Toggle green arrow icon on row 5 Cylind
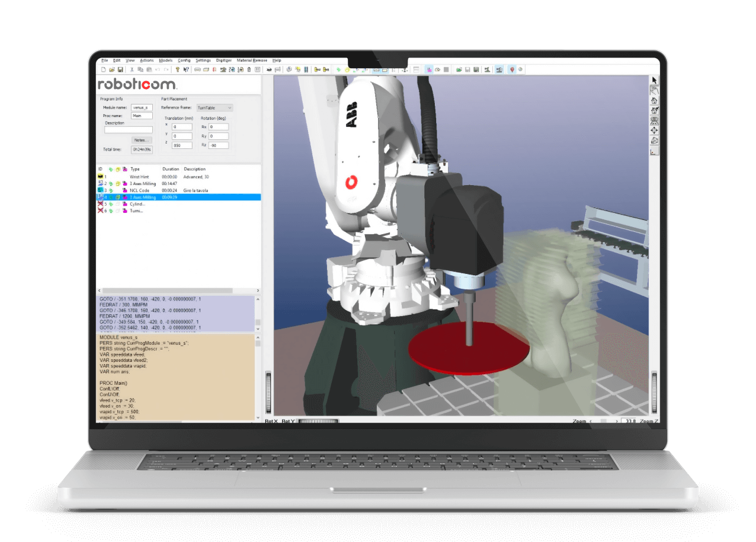 pyautogui.click(x=111, y=204)
